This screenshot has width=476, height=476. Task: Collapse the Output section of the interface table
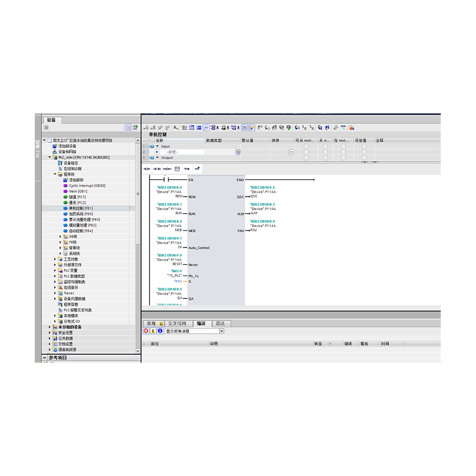tap(157, 158)
